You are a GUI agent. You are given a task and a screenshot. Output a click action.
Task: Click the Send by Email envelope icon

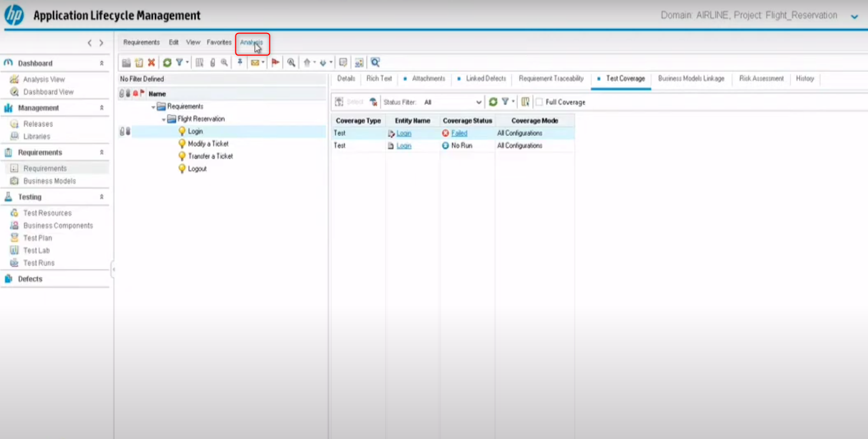pos(255,63)
